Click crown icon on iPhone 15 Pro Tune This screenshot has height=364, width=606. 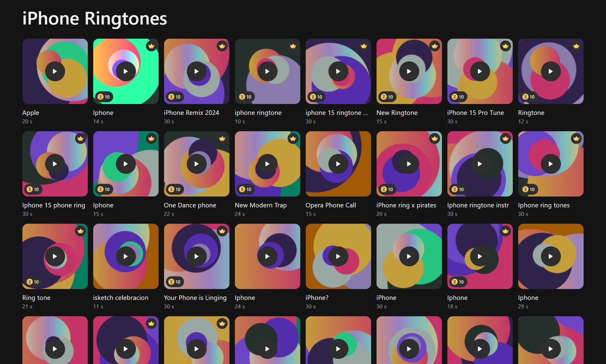[505, 46]
